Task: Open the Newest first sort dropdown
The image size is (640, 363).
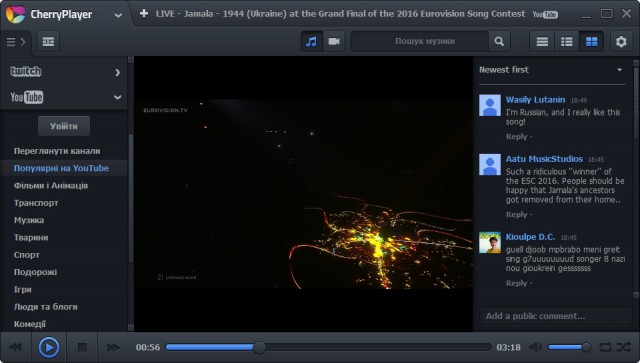Action: click(551, 70)
